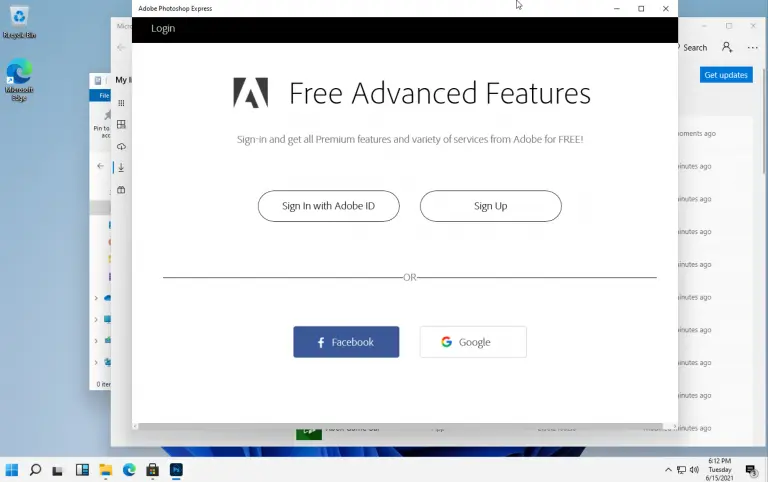Open the gift-shaped icon in Store sidebar
768x482 pixels.
pos(121,190)
